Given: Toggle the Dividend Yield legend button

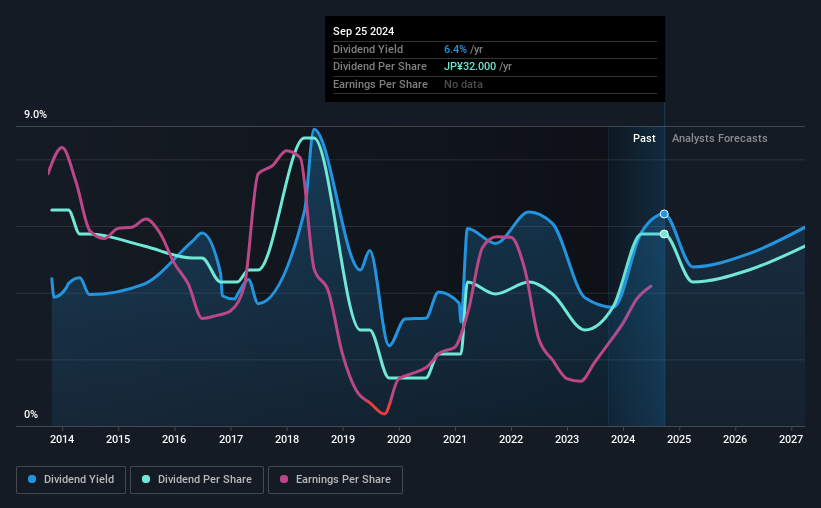Looking at the screenshot, I should (71, 480).
